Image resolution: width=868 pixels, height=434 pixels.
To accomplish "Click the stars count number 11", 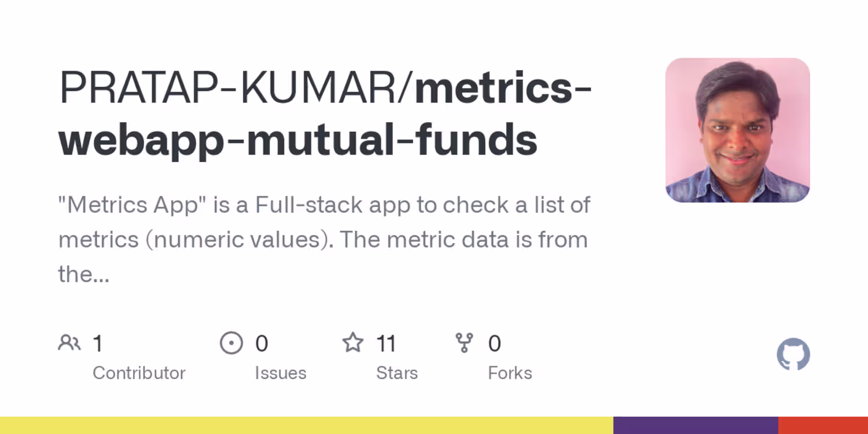I will 386,344.
